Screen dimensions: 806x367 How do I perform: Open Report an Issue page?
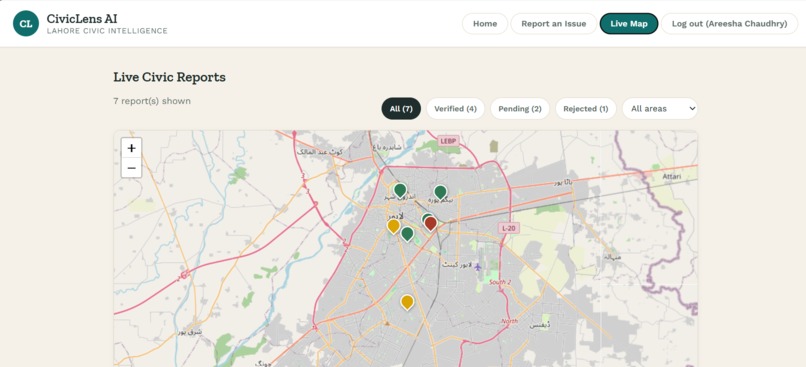[x=554, y=24]
